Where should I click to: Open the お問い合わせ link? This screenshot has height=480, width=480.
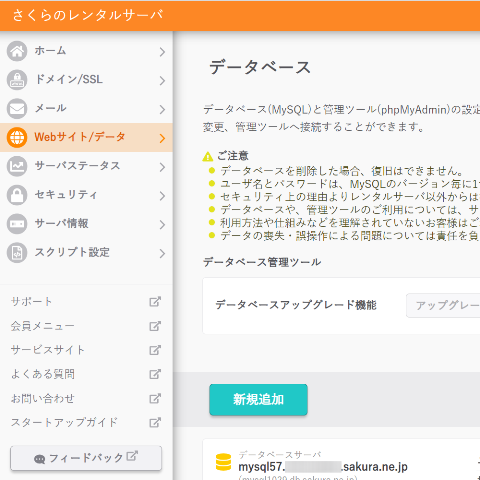click(x=43, y=398)
